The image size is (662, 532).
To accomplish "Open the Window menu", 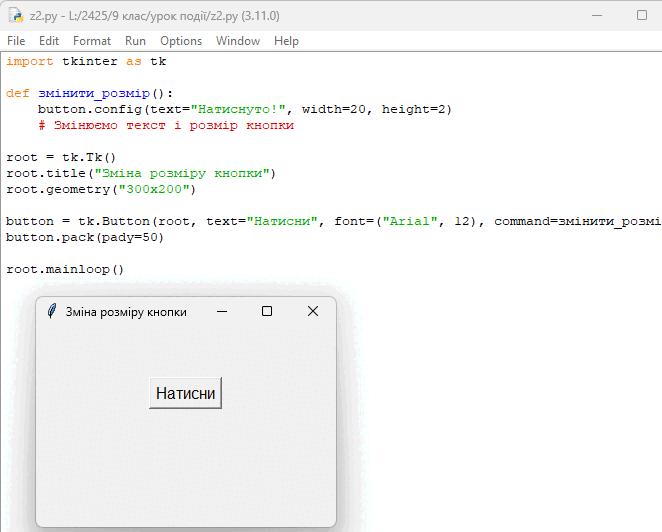I will coord(238,41).
